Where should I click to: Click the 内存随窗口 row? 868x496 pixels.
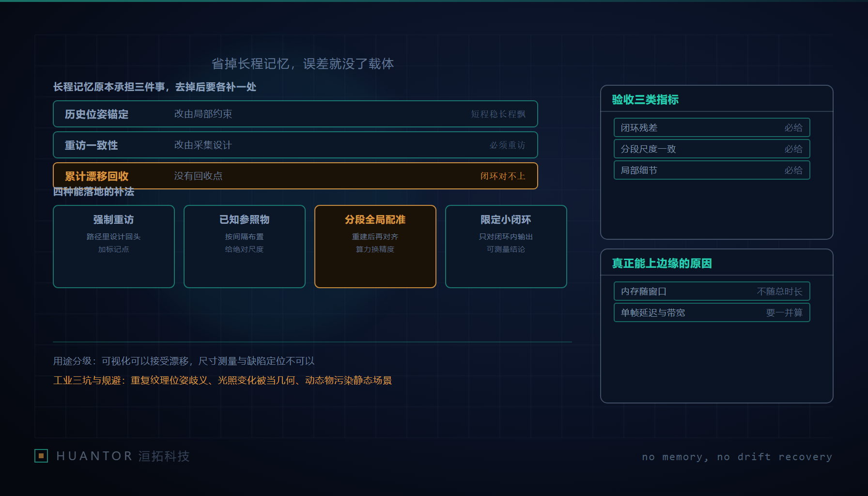coord(712,291)
